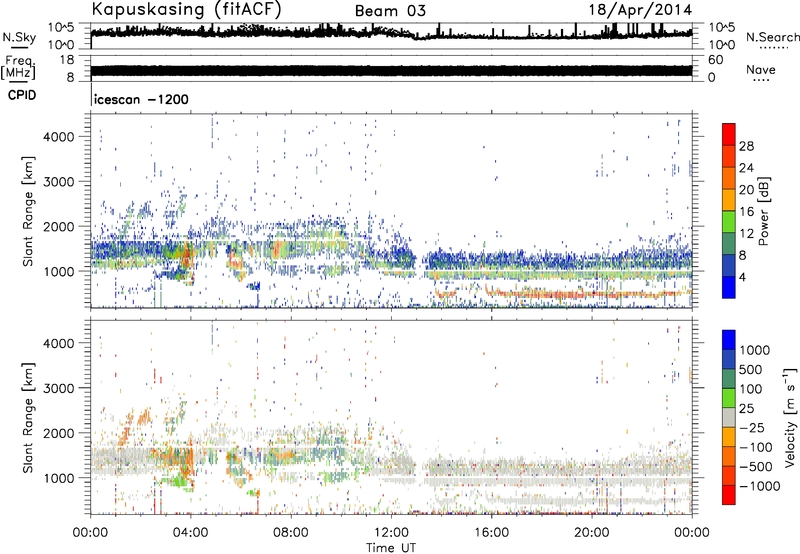Click the sky noise trace in top panel
The width and height of the screenshot is (800, 554).
click(391, 32)
